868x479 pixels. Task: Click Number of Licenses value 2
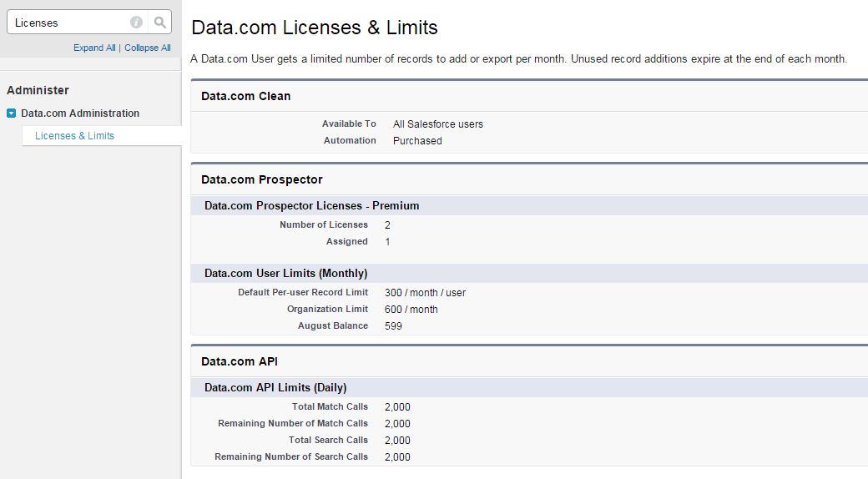point(387,224)
